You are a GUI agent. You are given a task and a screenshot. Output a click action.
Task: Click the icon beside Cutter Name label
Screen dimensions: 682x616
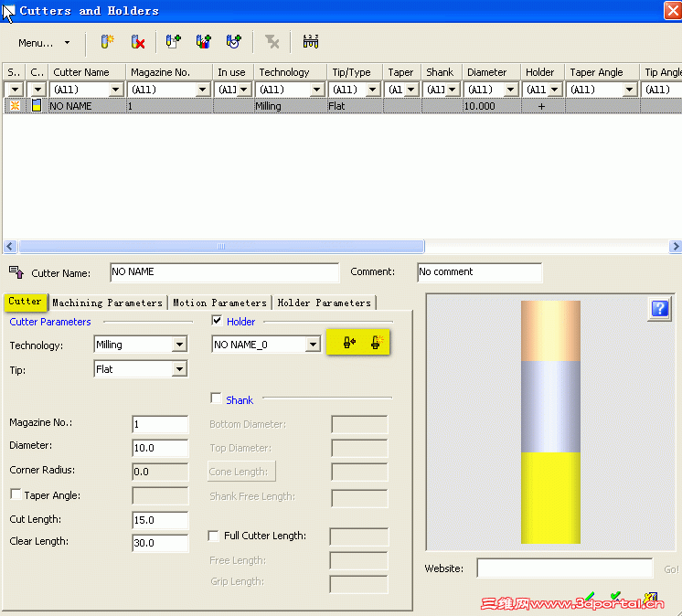click(16, 272)
